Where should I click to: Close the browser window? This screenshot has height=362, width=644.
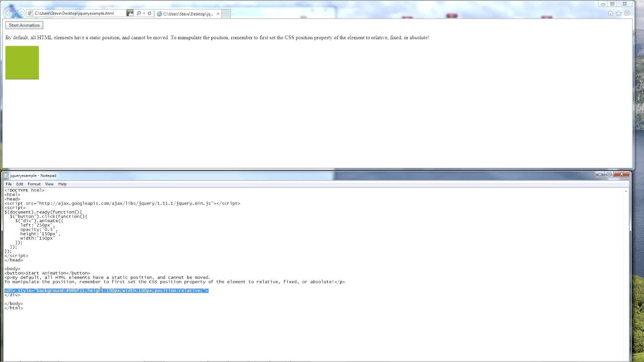point(625,4)
